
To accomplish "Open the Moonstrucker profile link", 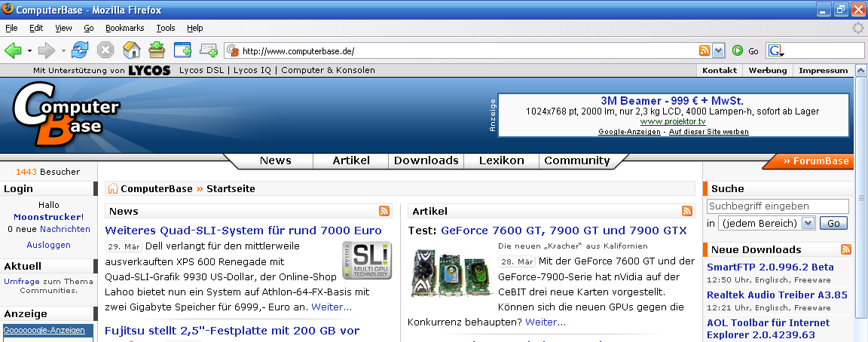I will pos(47,217).
